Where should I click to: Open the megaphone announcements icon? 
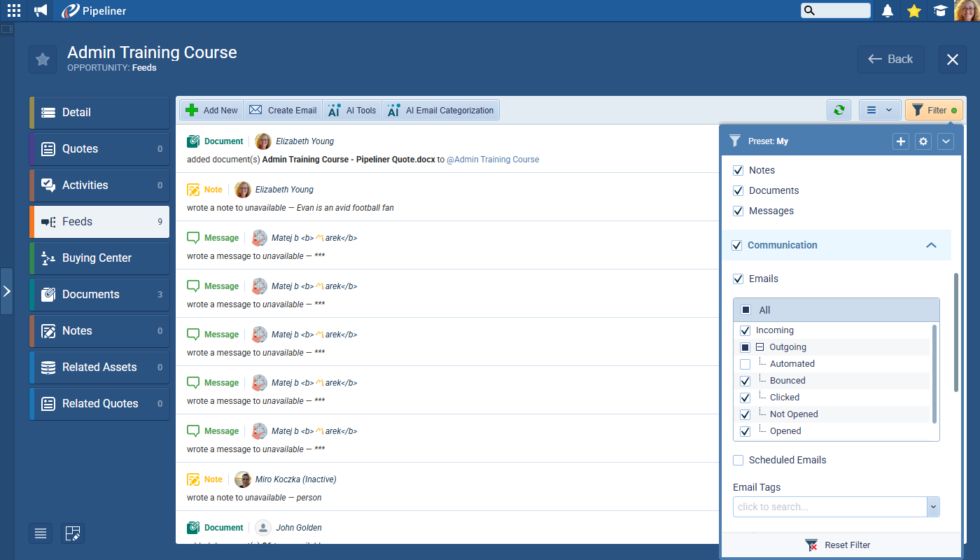(41, 10)
